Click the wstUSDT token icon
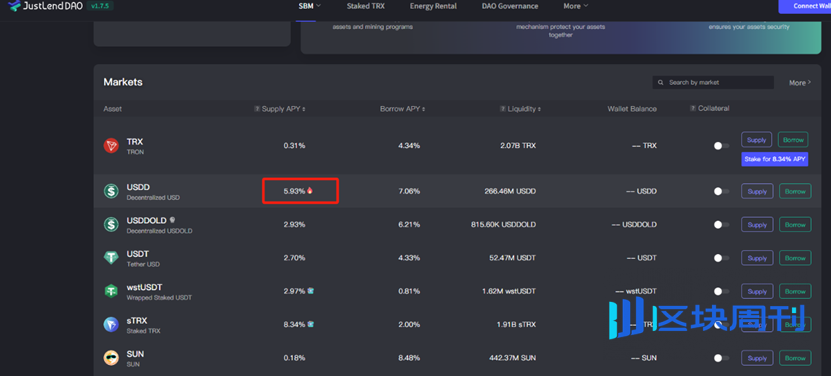Viewport: 831px width, 376px height. coord(111,291)
